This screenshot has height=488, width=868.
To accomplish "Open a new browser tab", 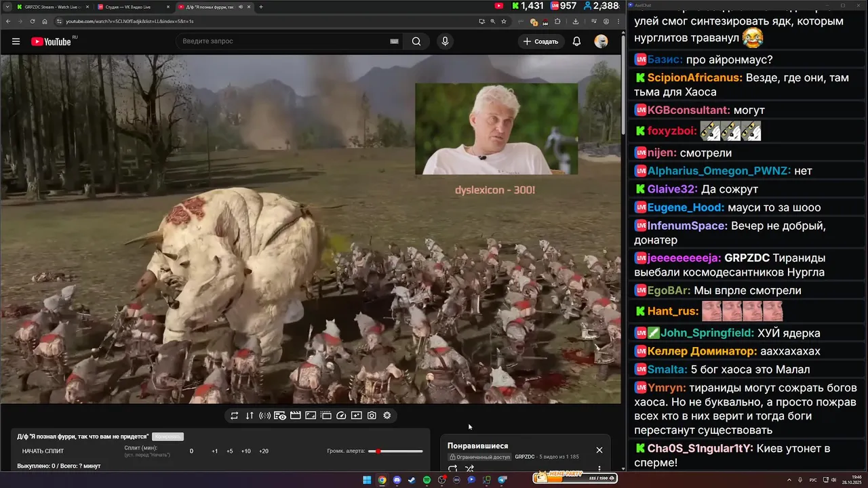I will tap(262, 7).
